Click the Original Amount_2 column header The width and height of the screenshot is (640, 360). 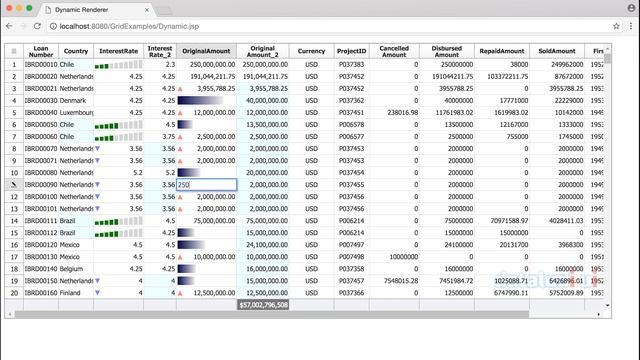click(x=263, y=51)
